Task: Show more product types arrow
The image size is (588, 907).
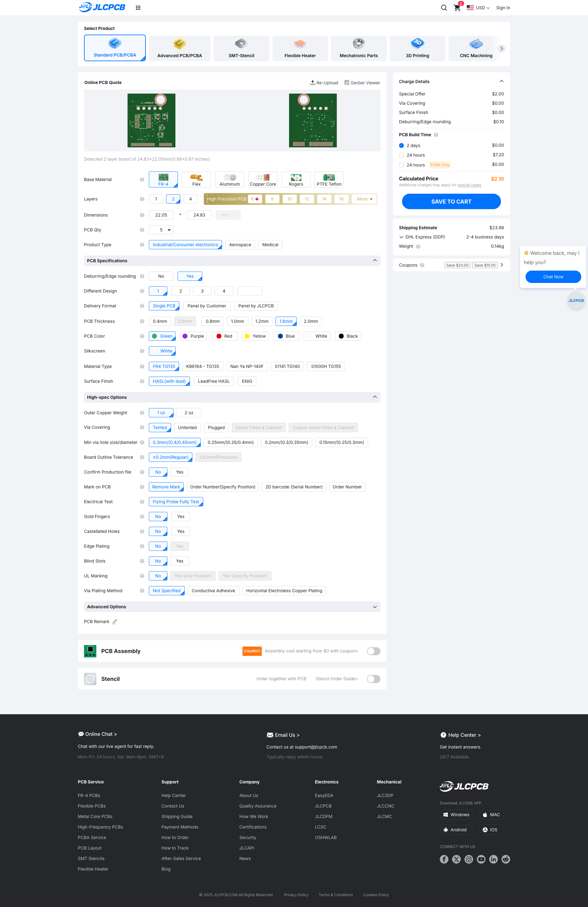Action: pyautogui.click(x=502, y=49)
